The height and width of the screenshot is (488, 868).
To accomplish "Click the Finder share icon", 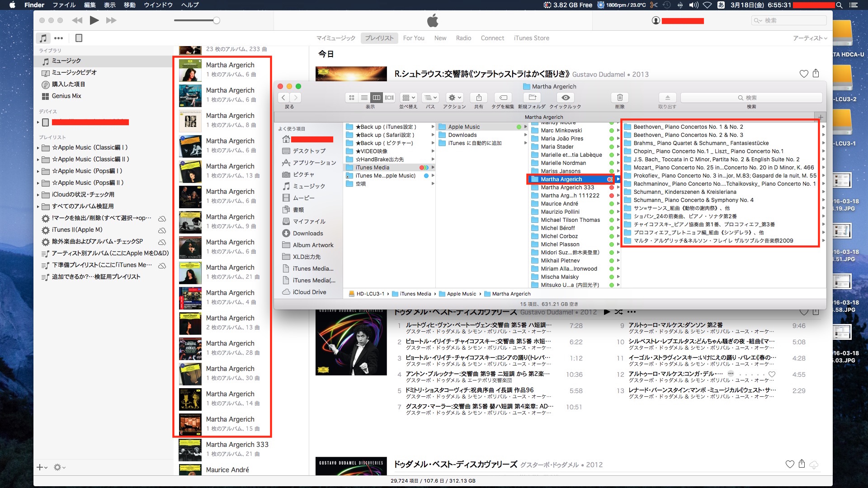I will coord(478,98).
